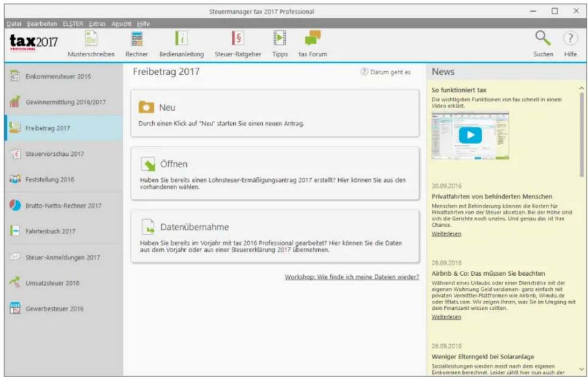Open 'Workshop: Wie finde ich meine Dateien wieder?' link
588x377 pixels.
click(x=352, y=276)
